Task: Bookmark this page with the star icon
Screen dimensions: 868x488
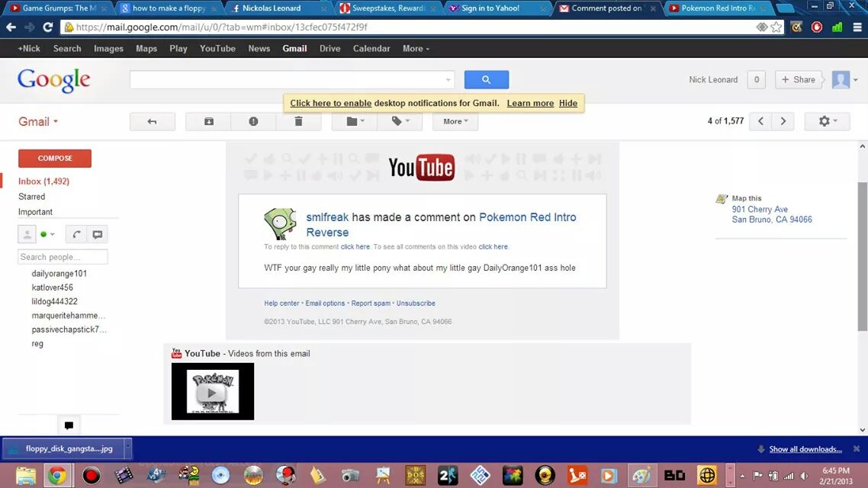Action: click(776, 27)
